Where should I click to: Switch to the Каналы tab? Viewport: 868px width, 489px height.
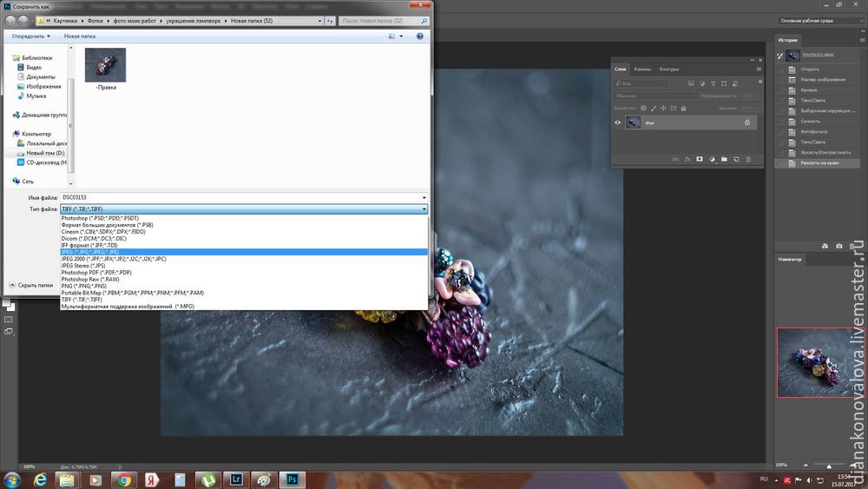point(642,69)
